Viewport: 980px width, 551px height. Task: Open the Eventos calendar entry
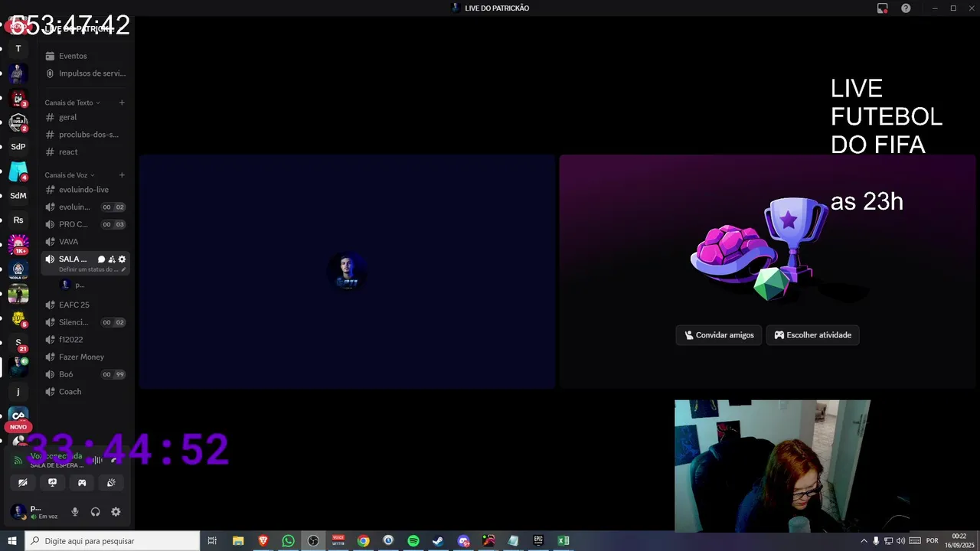(84, 56)
